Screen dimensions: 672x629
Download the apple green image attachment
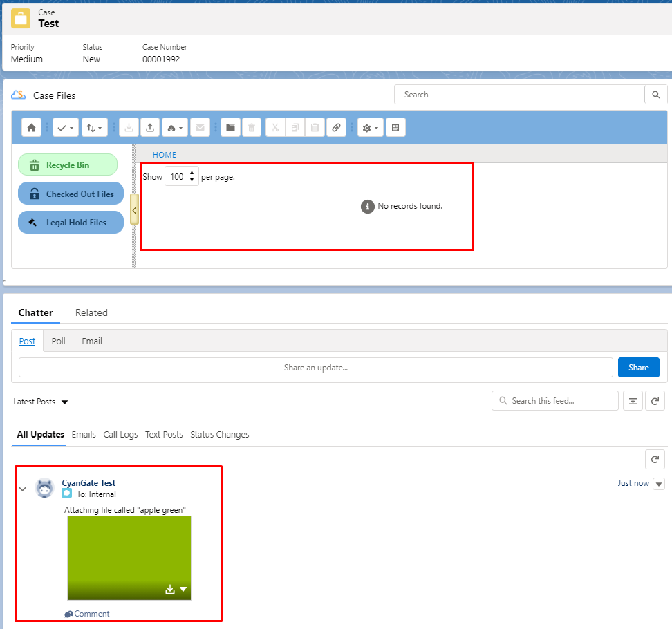170,590
